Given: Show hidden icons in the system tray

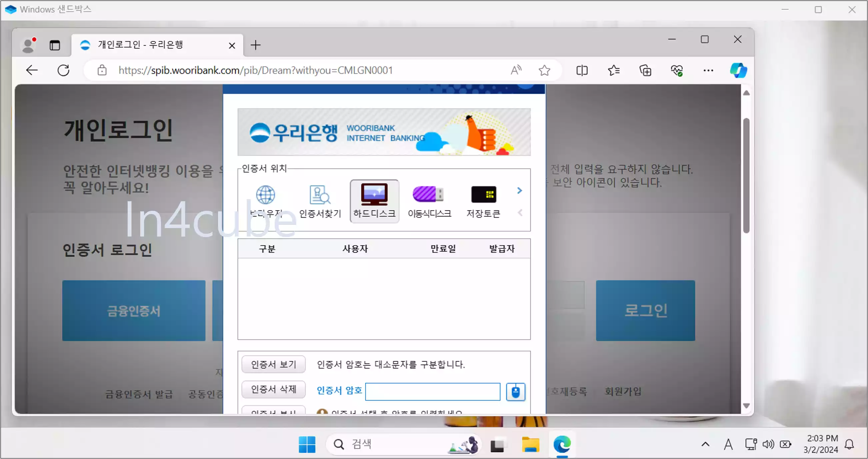Looking at the screenshot, I should tap(705, 444).
